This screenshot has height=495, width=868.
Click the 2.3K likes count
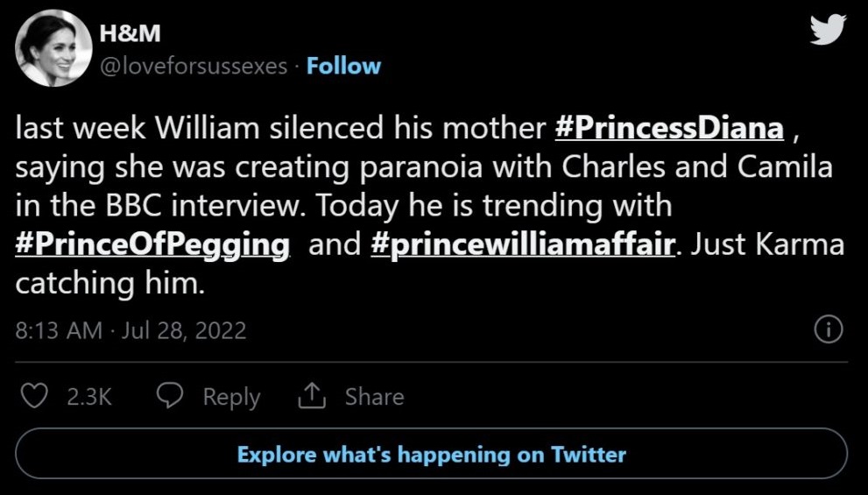click(90, 397)
